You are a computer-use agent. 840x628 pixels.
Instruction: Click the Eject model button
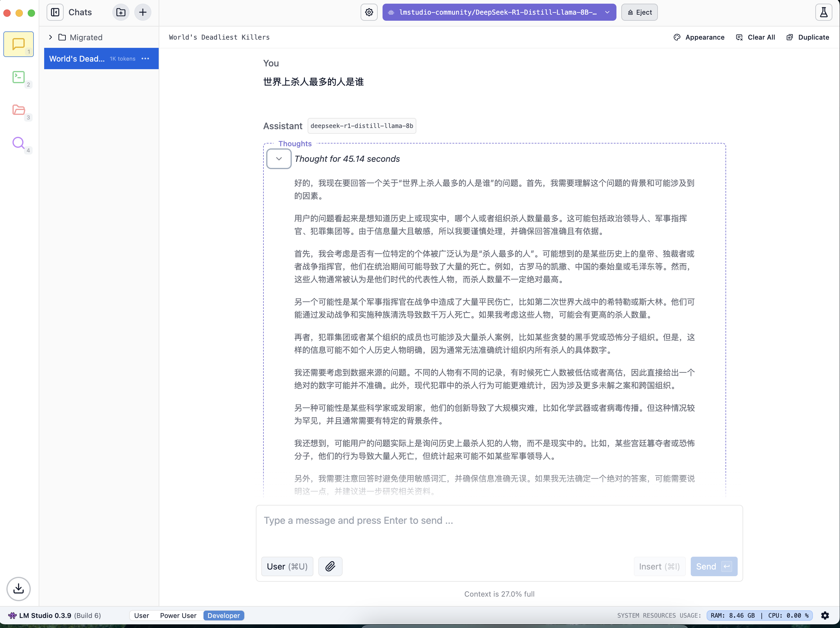pyautogui.click(x=639, y=12)
